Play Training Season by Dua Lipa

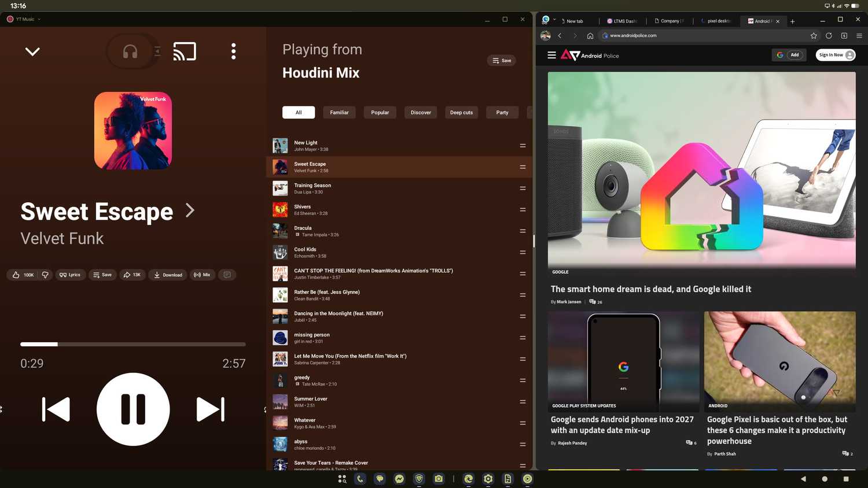[x=399, y=188]
